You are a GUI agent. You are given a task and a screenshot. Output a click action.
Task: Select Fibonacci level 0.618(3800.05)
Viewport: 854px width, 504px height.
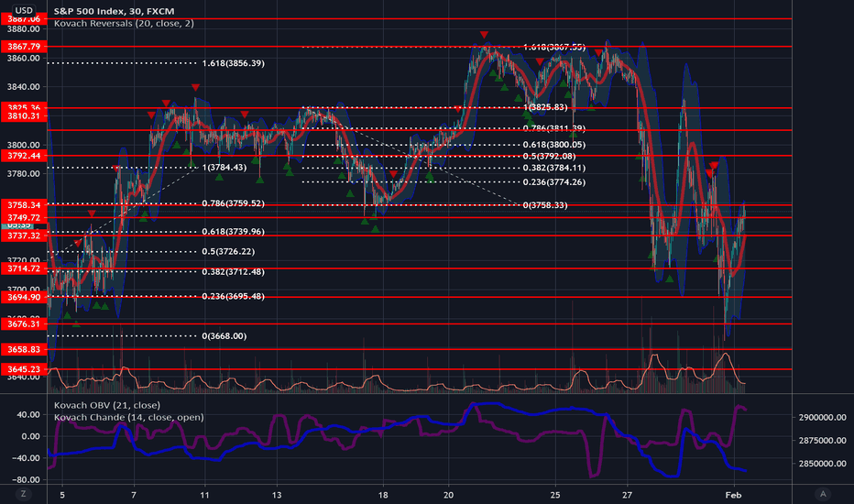click(x=554, y=145)
